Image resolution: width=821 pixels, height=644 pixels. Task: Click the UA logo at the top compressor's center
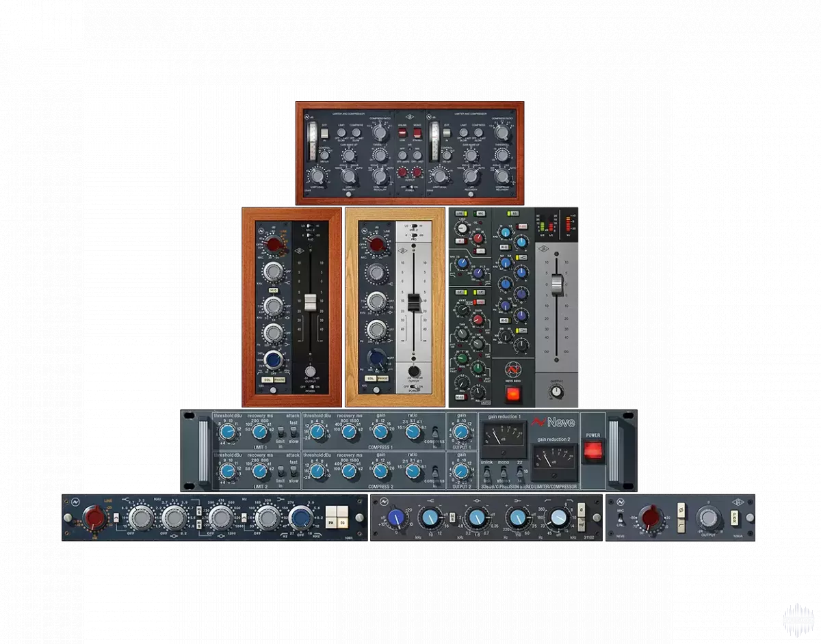click(409, 116)
